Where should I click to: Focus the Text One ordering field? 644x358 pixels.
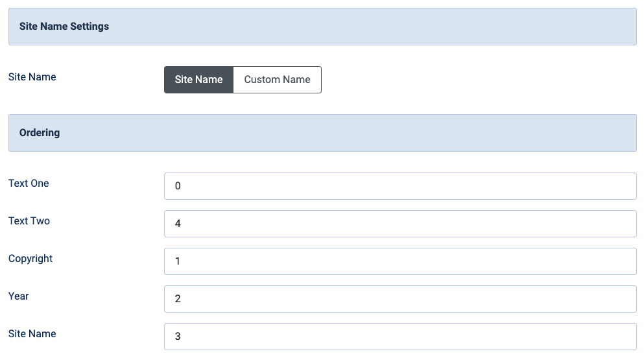click(x=400, y=186)
